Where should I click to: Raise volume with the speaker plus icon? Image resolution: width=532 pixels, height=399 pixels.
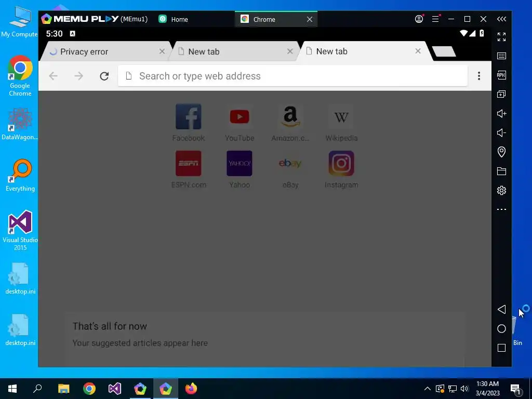click(501, 113)
